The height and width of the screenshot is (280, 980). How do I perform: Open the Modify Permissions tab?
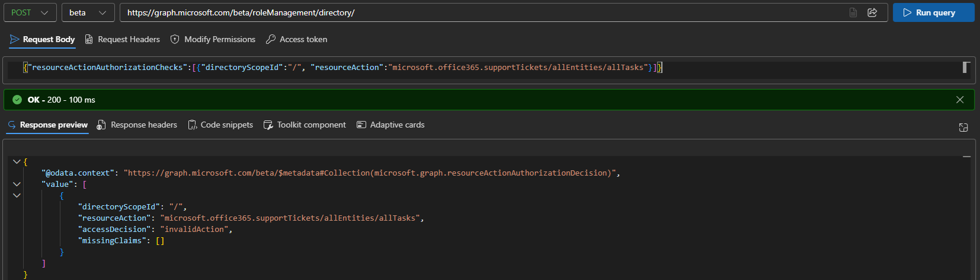(x=213, y=39)
